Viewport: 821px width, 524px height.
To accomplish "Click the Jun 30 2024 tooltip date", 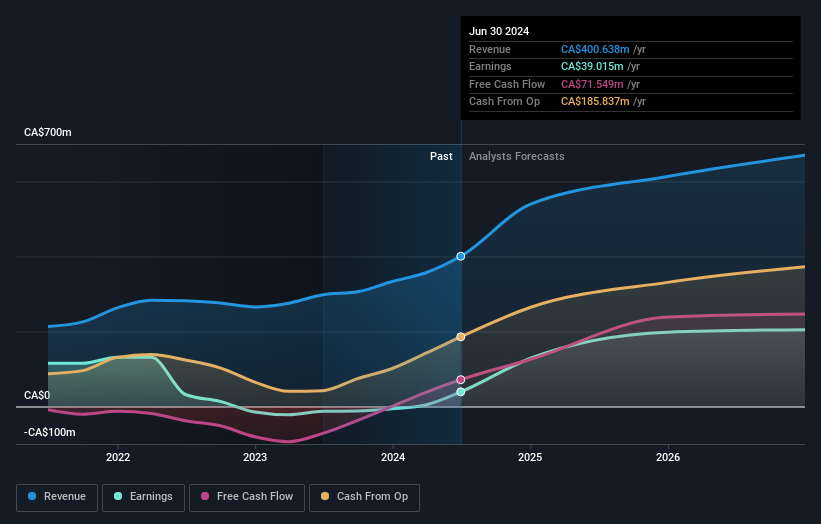I will pos(499,31).
